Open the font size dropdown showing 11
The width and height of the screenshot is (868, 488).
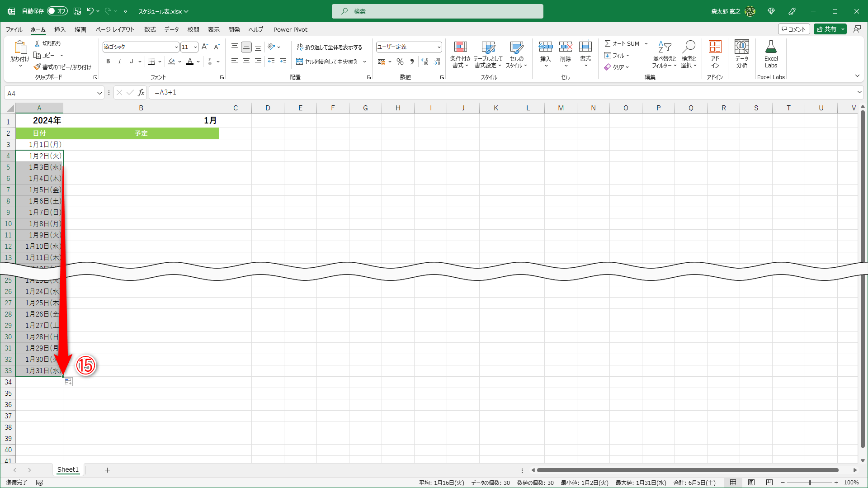click(195, 47)
